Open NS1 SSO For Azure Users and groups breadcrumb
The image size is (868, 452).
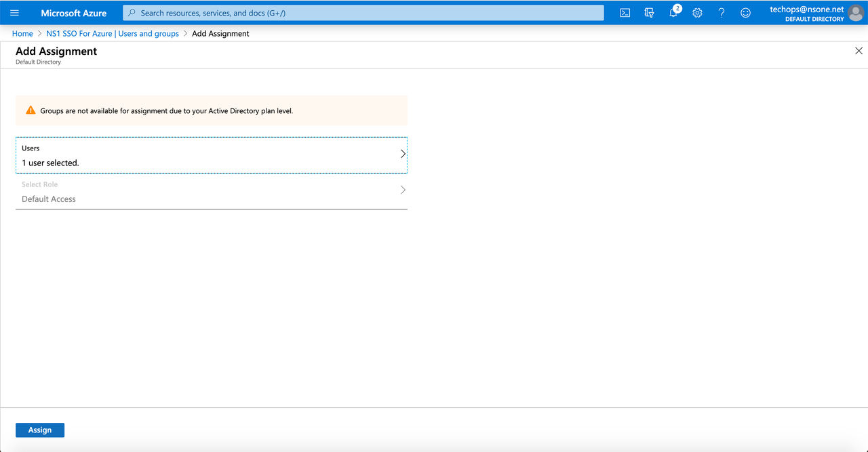pos(113,33)
